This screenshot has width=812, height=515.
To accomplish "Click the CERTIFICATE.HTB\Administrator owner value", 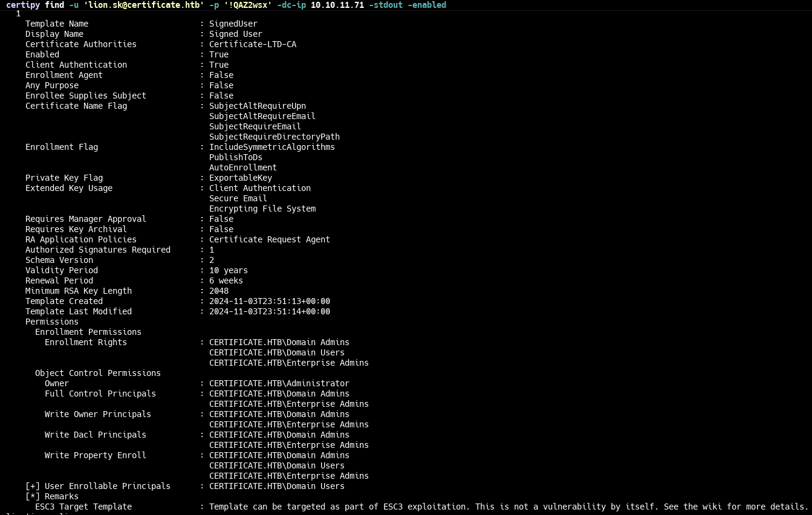I will (x=279, y=384).
